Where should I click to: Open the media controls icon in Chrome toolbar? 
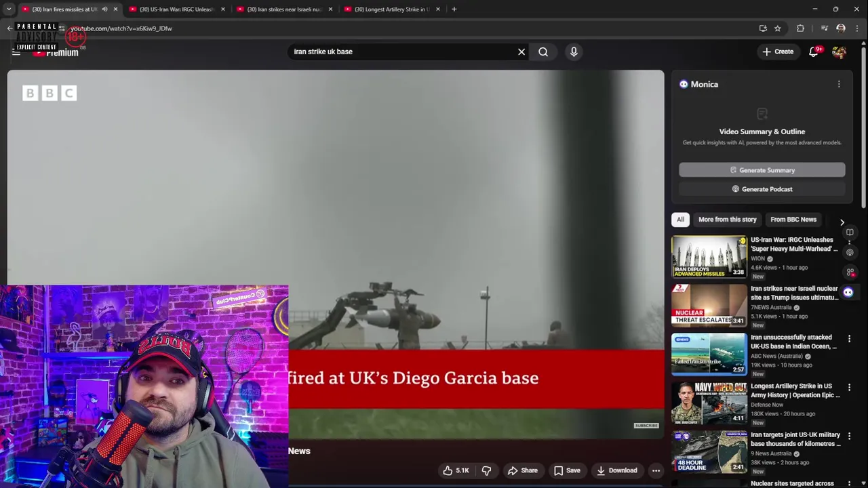(x=825, y=28)
